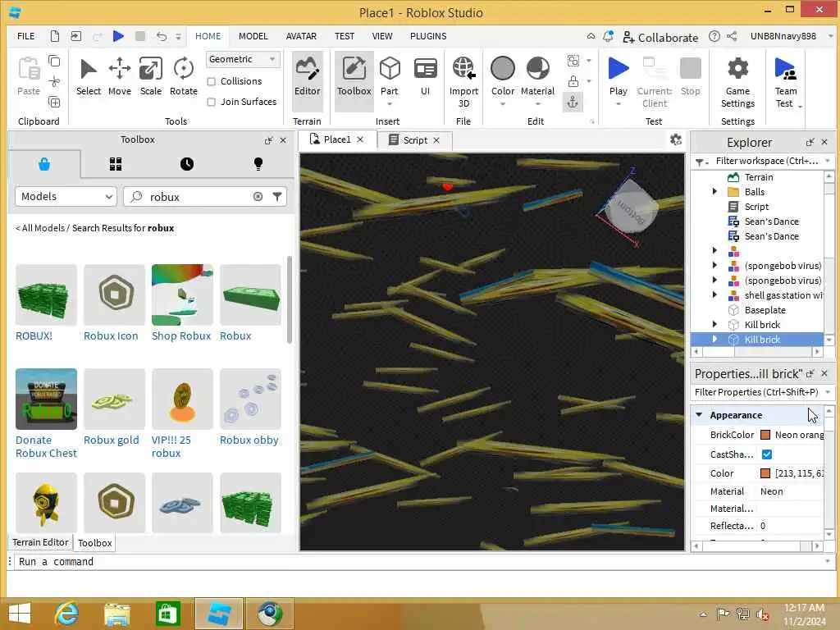
Task: Open the Part dropdown arrow
Action: click(x=390, y=104)
